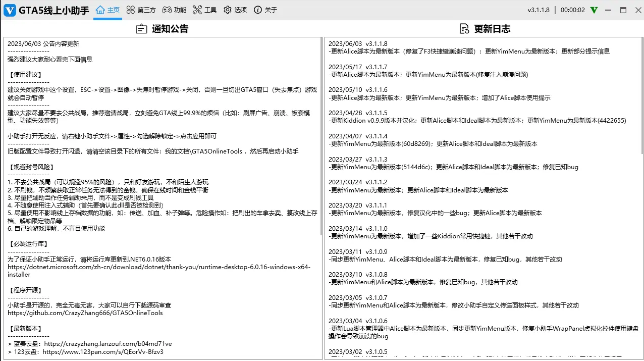This screenshot has height=361, width=644.
Task: Click the four-squares icon beside 第三方
Action: (x=130, y=9)
